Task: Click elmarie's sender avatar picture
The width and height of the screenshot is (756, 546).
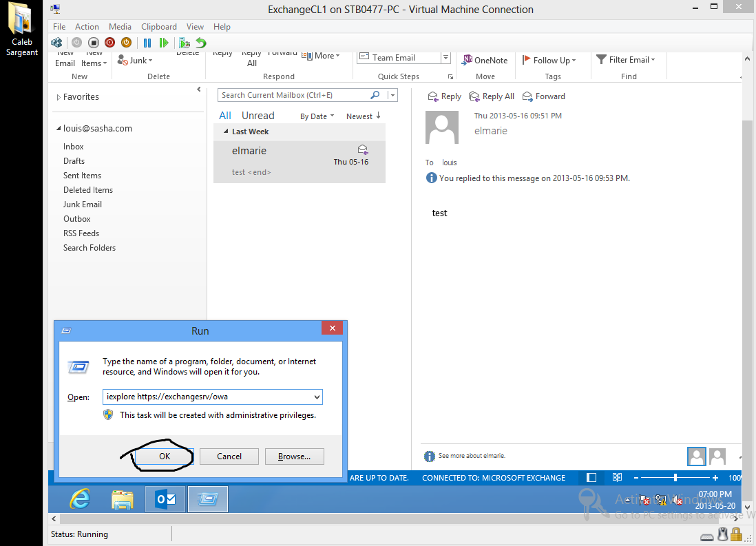Action: pos(441,127)
